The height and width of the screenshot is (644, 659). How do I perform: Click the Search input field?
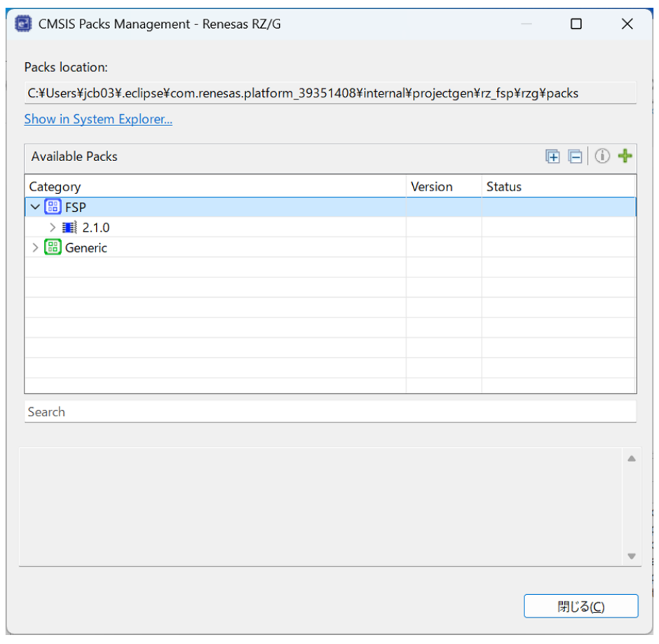click(330, 411)
